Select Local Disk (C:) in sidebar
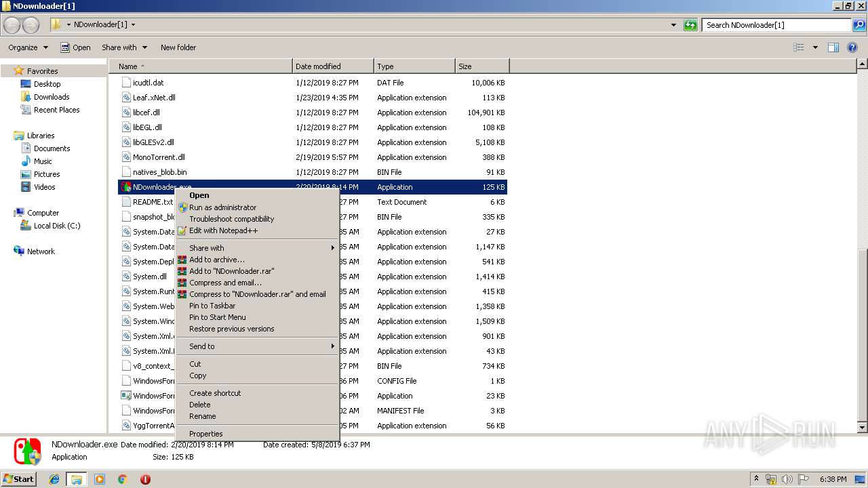Image resolution: width=868 pixels, height=488 pixels. pos(57,226)
